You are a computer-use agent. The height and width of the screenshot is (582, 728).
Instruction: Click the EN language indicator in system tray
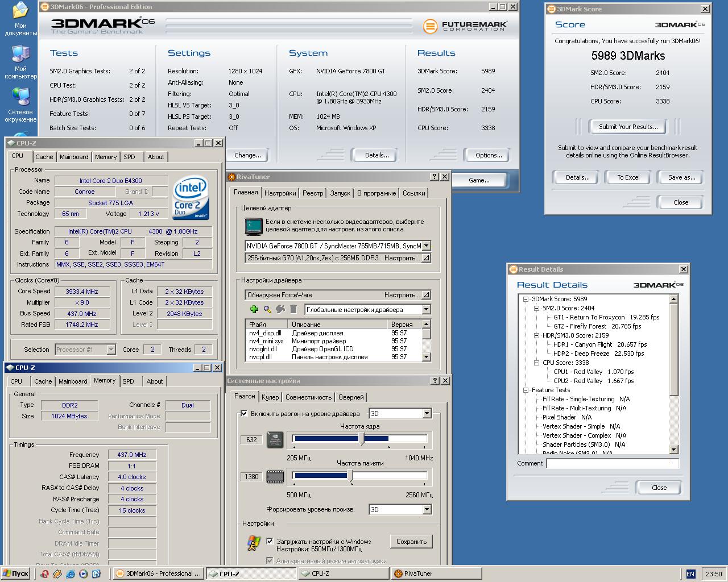coord(690,574)
